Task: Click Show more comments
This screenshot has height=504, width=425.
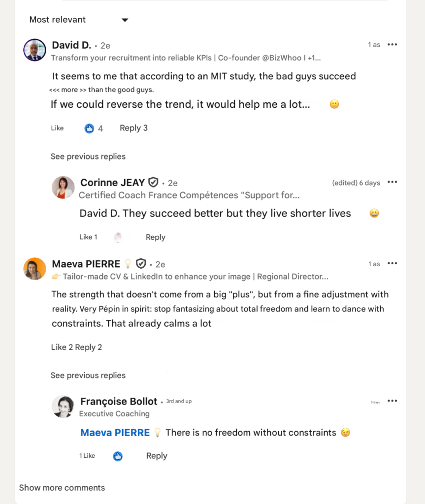Action: (x=62, y=487)
